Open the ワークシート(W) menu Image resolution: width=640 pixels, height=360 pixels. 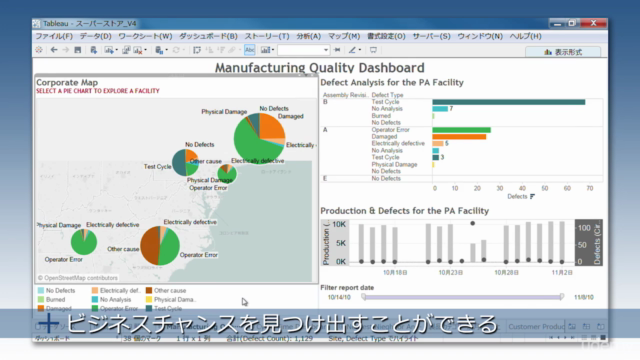[145, 36]
